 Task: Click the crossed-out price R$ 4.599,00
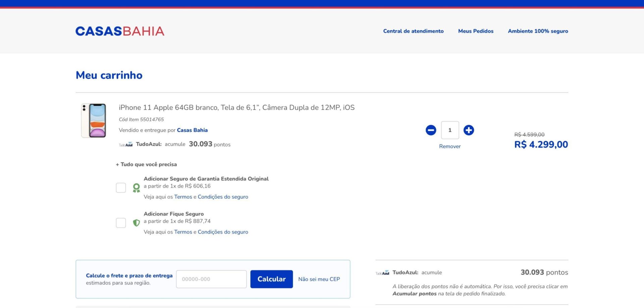[x=529, y=134]
